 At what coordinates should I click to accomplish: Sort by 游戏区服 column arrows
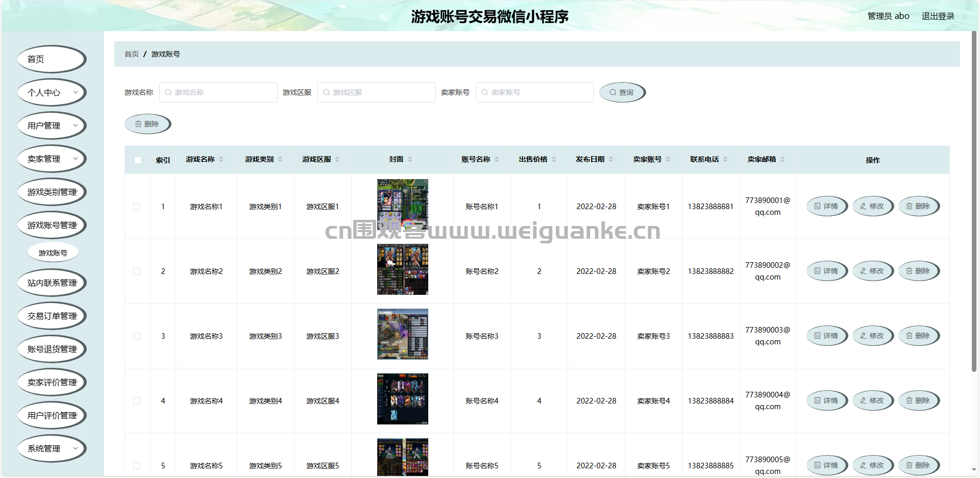click(x=337, y=159)
